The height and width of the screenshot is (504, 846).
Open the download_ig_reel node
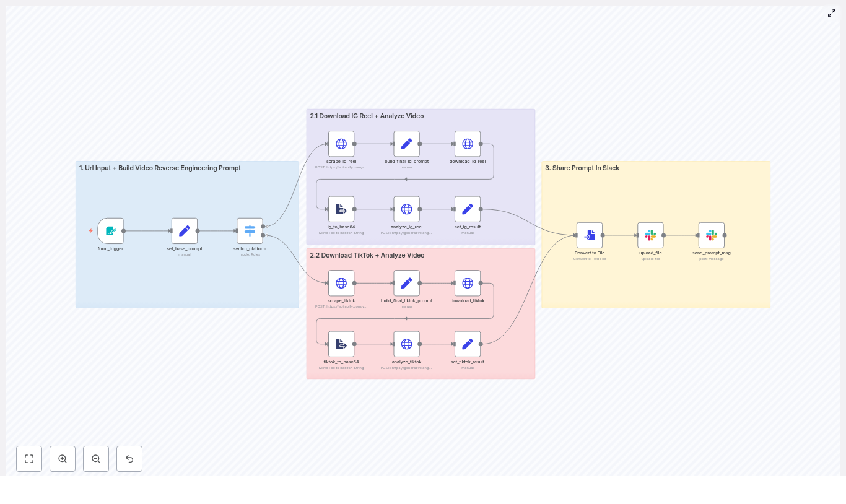(468, 144)
